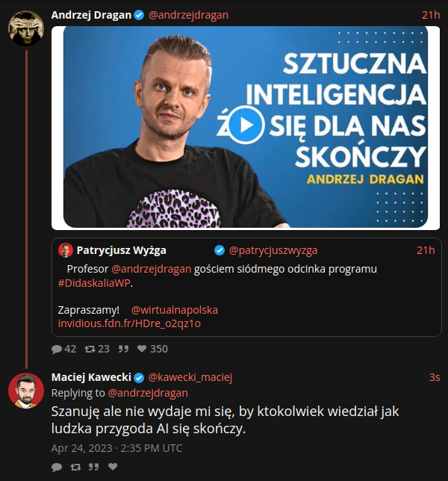Image resolution: width=448 pixels, height=481 pixels.
Task: Play the Sztuczna Inteligencja video
Action: point(246,125)
